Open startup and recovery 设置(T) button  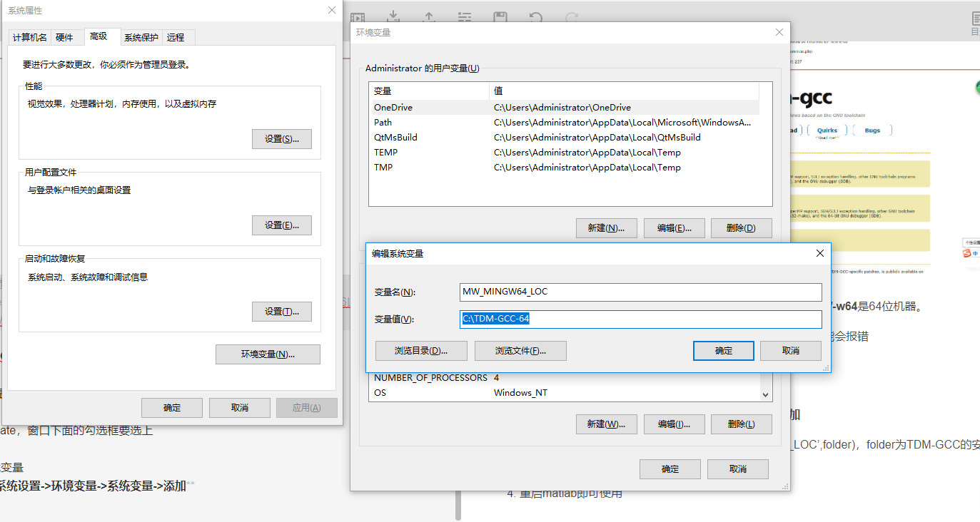click(282, 312)
